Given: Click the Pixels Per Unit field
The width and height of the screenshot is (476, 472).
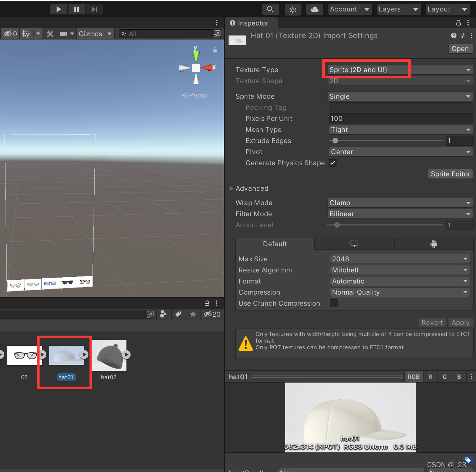Looking at the screenshot, I should click(x=401, y=119).
